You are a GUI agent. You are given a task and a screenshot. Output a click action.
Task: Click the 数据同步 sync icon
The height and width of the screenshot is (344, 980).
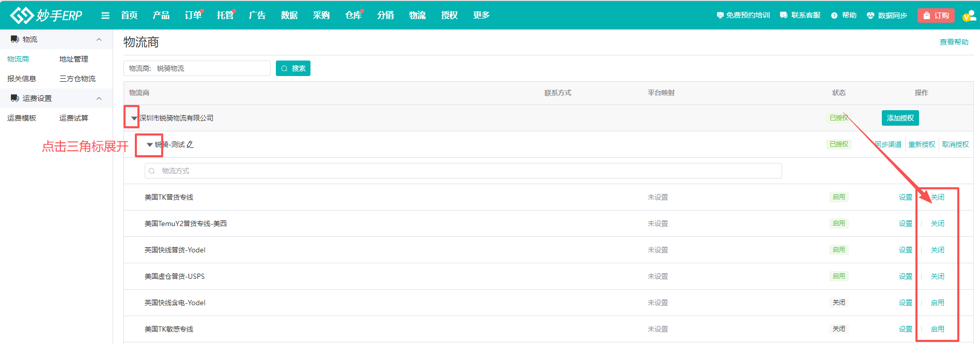point(870,16)
